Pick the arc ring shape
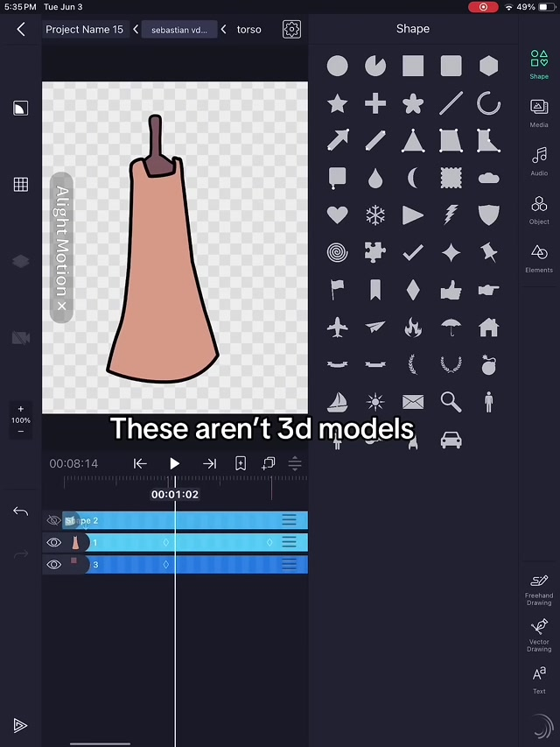Image resolution: width=560 pixels, height=747 pixels. pos(488,103)
